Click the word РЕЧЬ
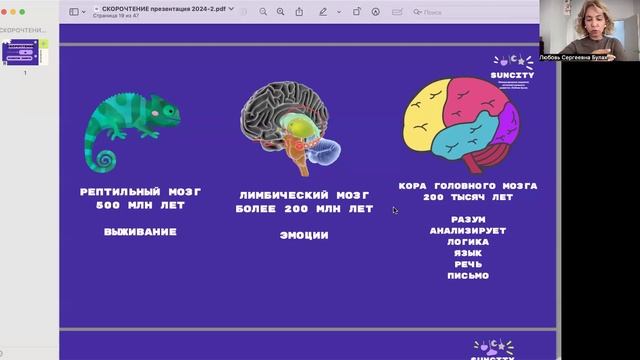This screenshot has width=640, height=360. pos(468,264)
